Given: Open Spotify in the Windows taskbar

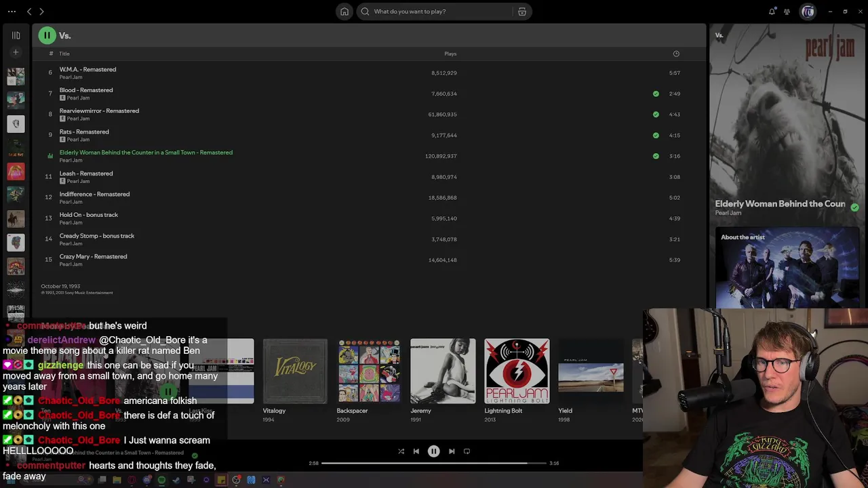Looking at the screenshot, I should click(161, 480).
